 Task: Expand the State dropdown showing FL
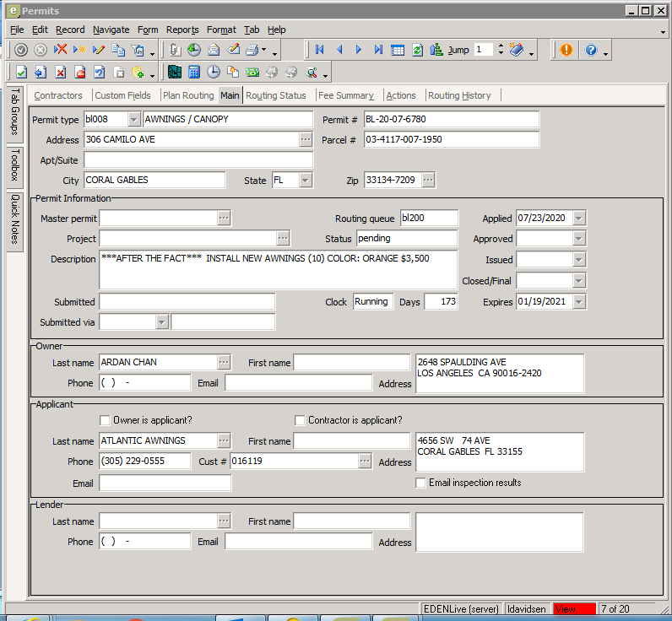305,180
